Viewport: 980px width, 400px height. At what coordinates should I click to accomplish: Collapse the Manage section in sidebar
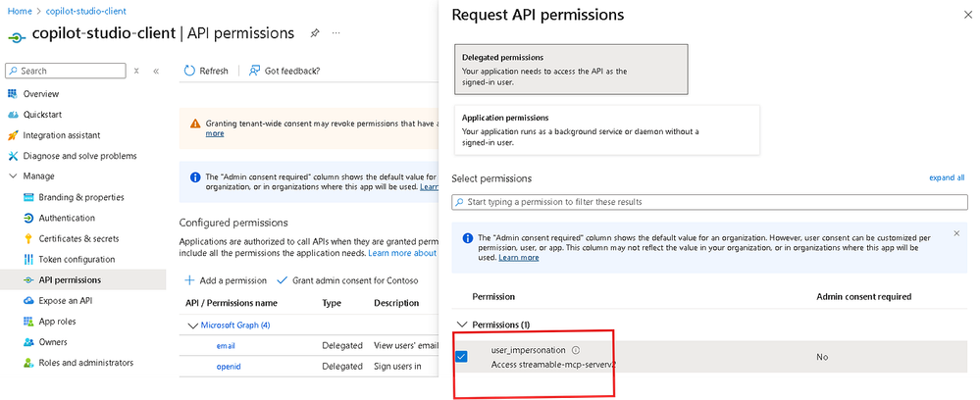coord(13,176)
